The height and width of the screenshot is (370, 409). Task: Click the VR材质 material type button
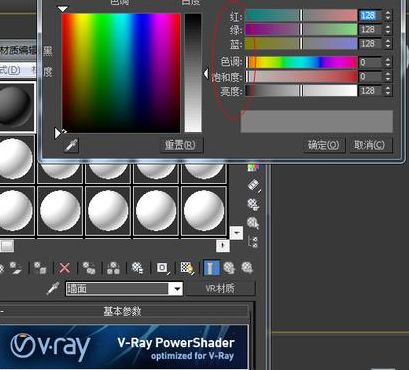pyautogui.click(x=220, y=289)
